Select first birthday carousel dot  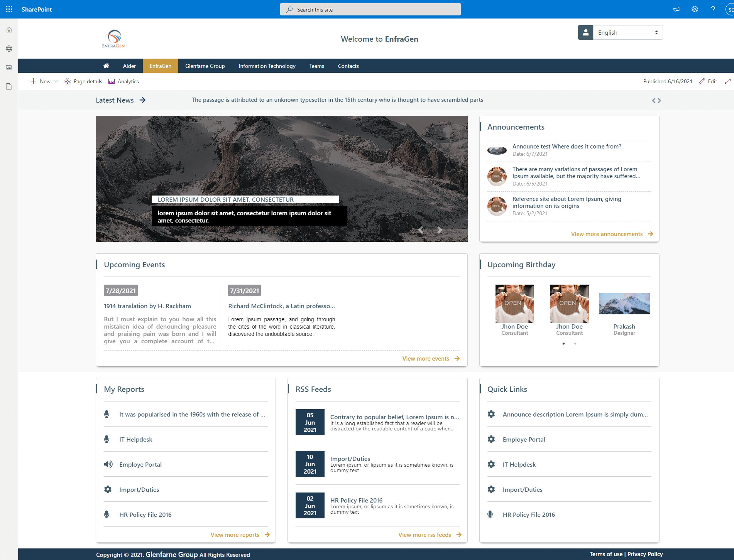pyautogui.click(x=564, y=344)
